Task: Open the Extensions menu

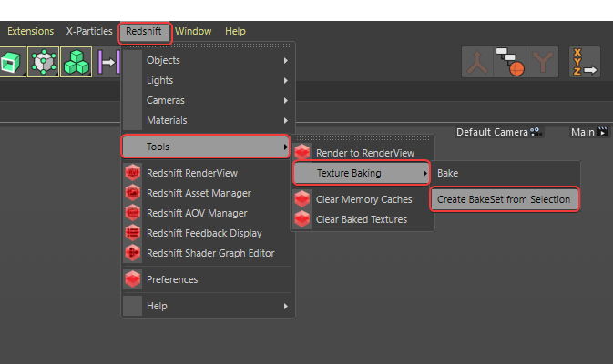Action: (30, 31)
